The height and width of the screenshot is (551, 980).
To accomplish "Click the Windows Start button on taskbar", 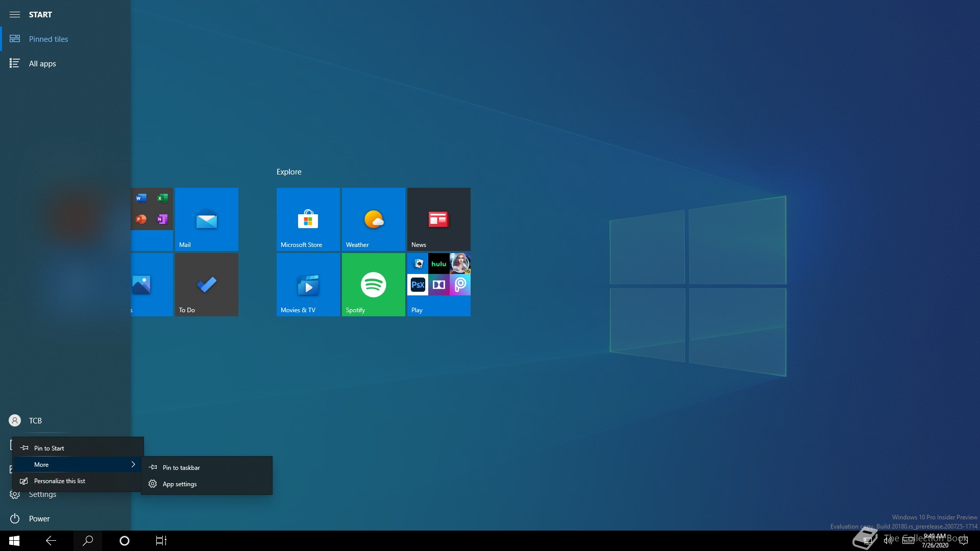I will pos(14,541).
